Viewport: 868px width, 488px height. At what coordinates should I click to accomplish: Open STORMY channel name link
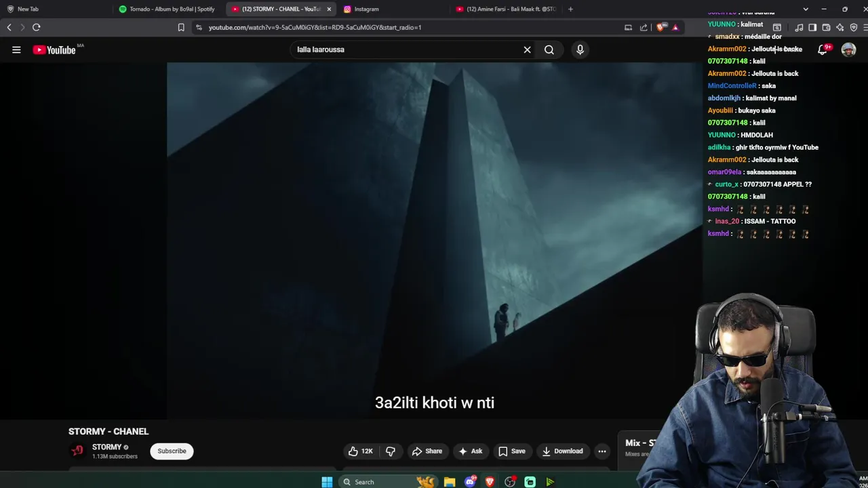click(x=106, y=447)
